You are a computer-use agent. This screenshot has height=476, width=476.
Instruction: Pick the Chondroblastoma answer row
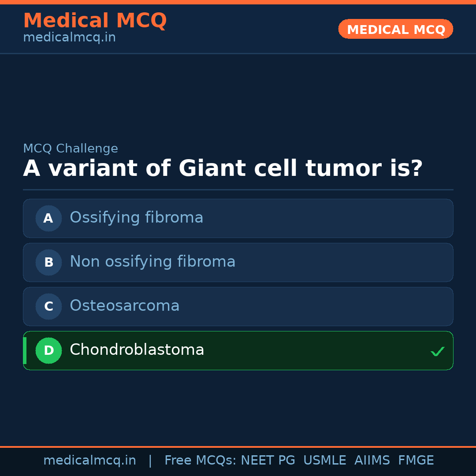coord(238,350)
